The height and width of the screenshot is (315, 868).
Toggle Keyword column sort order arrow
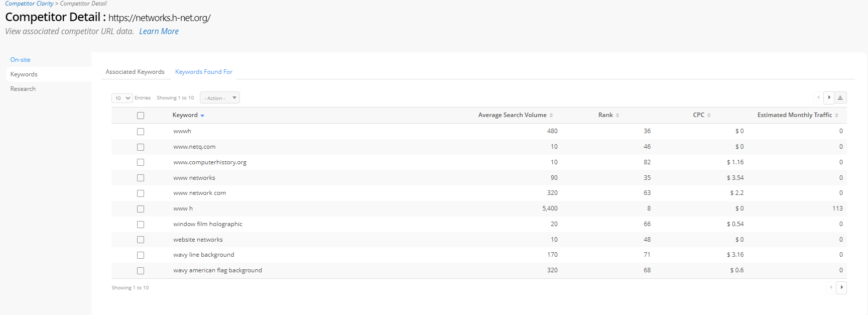tap(202, 116)
